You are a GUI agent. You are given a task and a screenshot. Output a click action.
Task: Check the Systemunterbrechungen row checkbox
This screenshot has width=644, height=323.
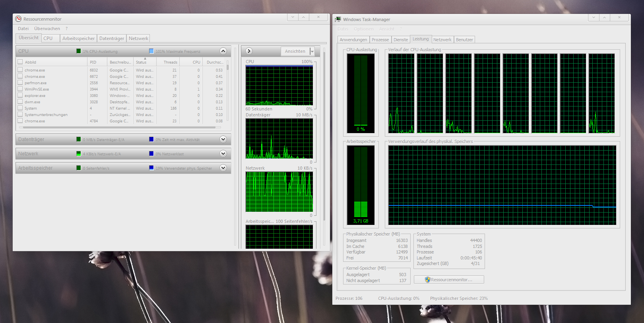pyautogui.click(x=20, y=114)
